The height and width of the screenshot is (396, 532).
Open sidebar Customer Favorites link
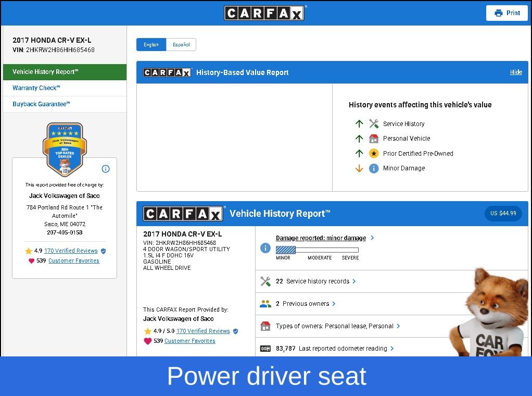tap(74, 261)
